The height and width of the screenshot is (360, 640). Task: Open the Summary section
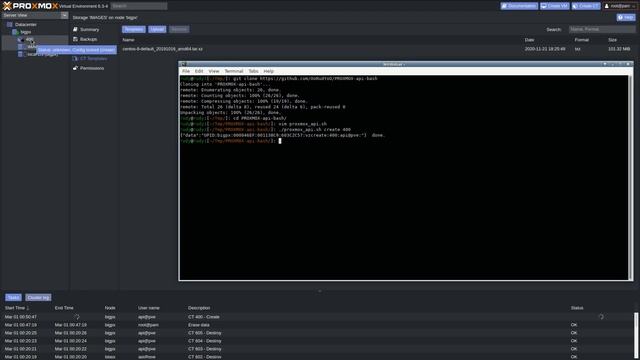pyautogui.click(x=89, y=29)
